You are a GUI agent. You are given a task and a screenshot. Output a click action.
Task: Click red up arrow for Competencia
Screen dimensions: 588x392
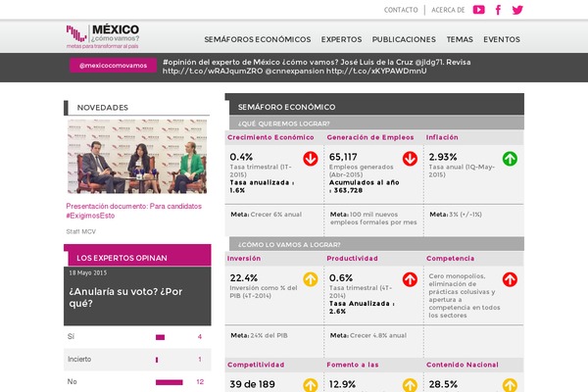coord(510,279)
